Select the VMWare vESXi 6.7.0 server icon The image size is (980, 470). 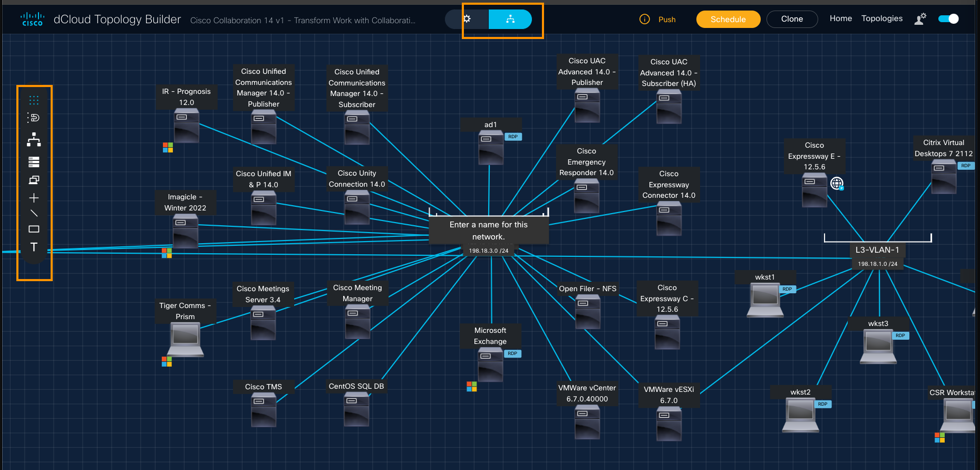669,424
